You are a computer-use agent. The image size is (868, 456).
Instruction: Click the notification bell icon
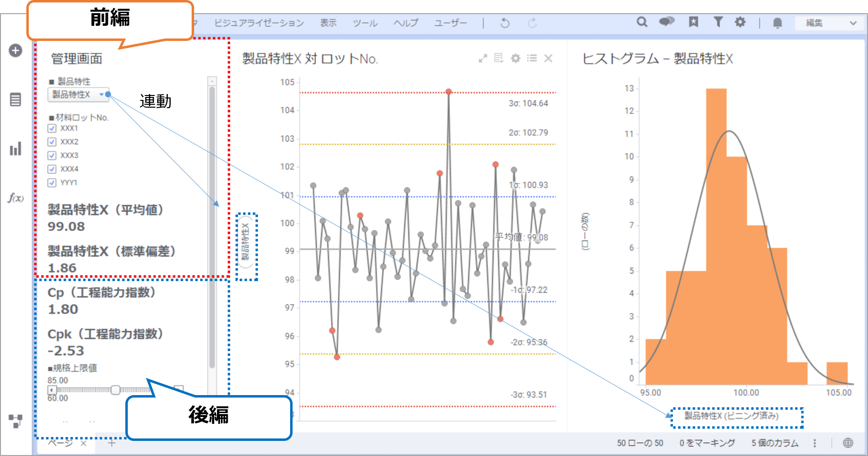click(777, 23)
